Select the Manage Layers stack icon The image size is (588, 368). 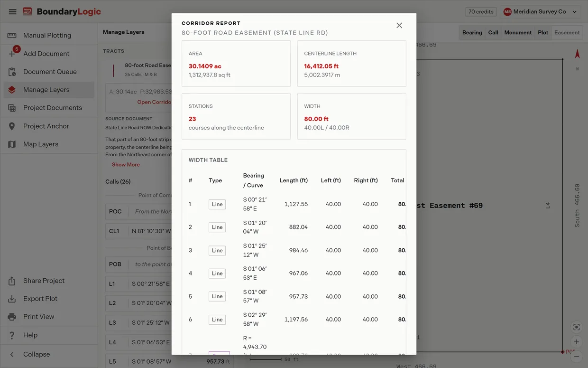[12, 90]
